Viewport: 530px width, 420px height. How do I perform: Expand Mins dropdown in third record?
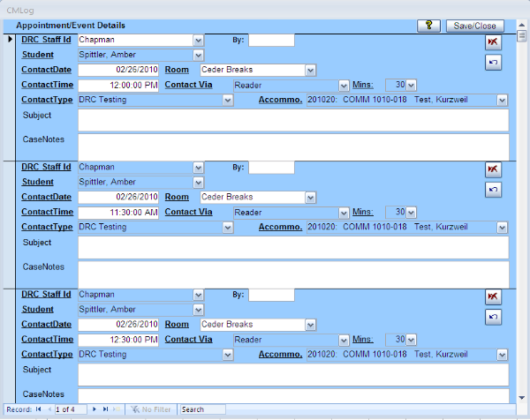pyautogui.click(x=411, y=340)
